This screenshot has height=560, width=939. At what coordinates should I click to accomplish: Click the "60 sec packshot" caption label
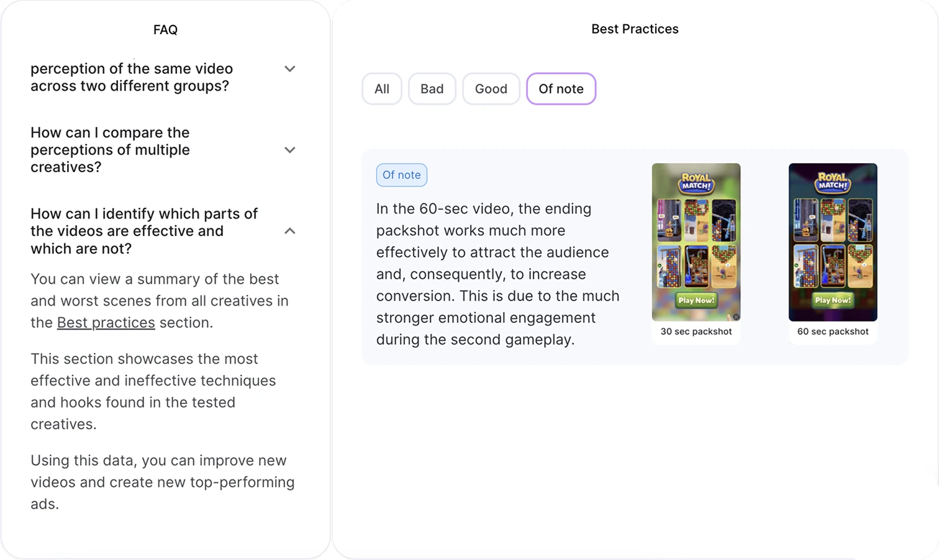[x=832, y=332]
